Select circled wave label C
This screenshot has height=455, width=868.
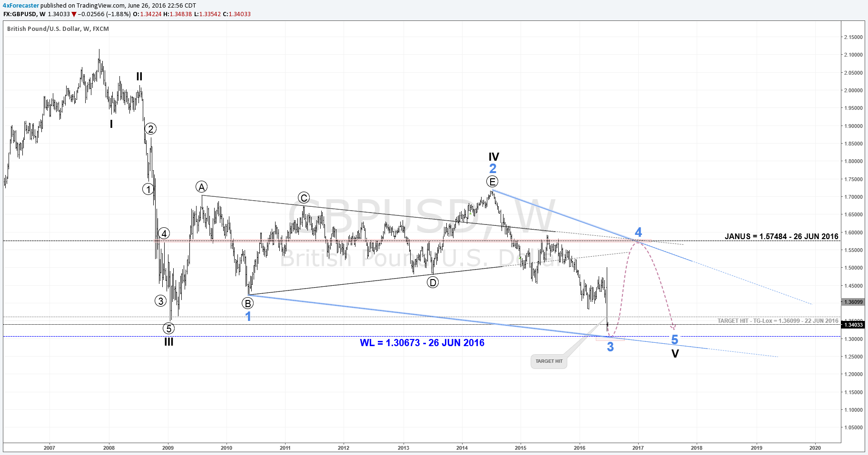tap(304, 198)
